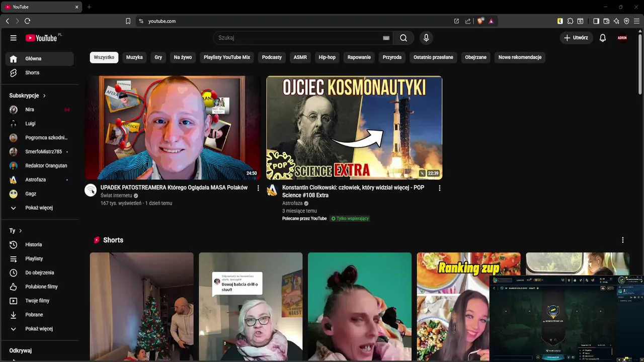644x362 pixels.
Task: Open Brave Shields lion icon
Action: click(480, 21)
